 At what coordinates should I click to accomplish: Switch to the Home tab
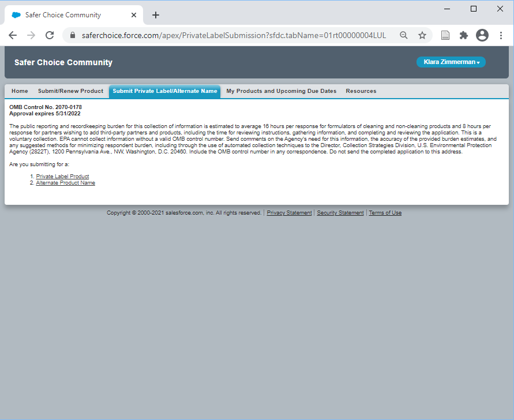[x=20, y=91]
